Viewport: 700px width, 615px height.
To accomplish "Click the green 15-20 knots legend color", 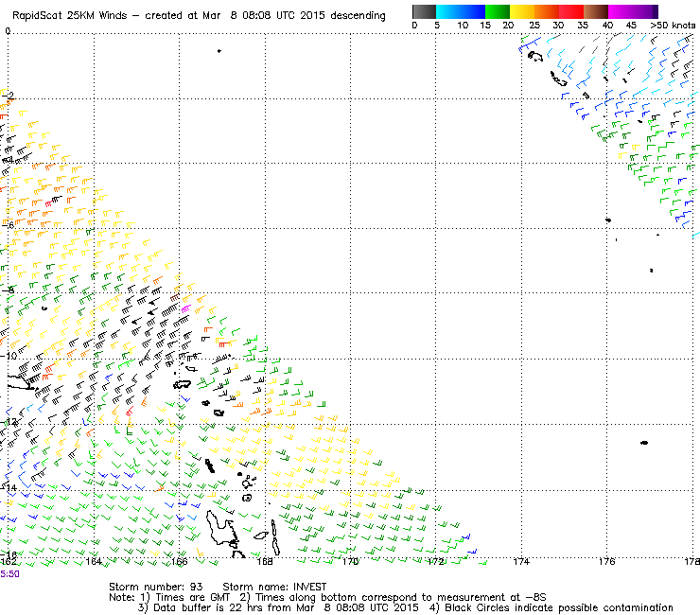I will tap(498, 11).
